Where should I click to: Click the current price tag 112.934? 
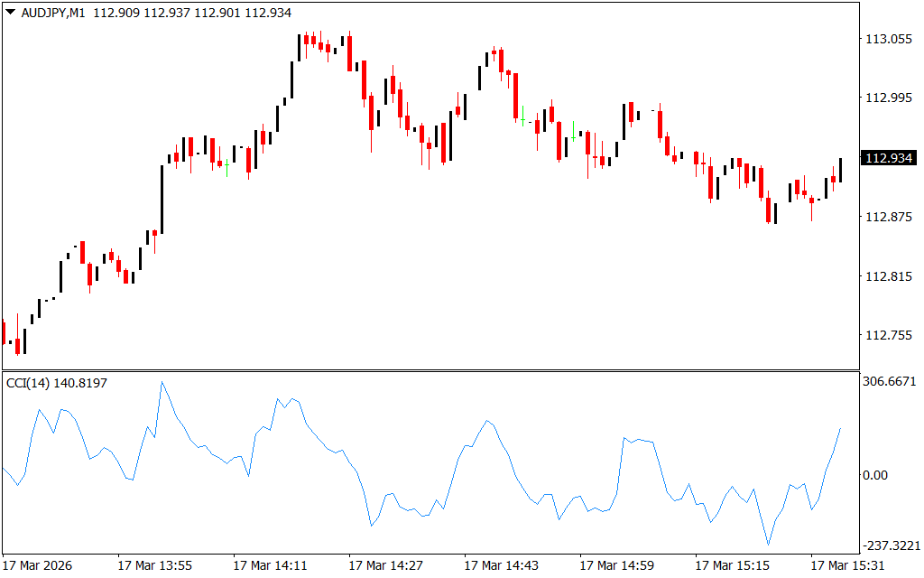[x=888, y=159]
